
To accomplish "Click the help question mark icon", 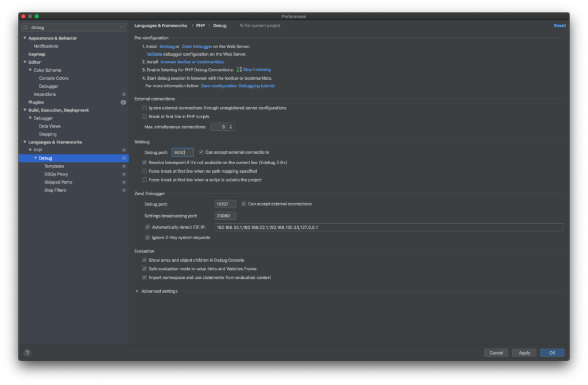I will click(x=27, y=353).
